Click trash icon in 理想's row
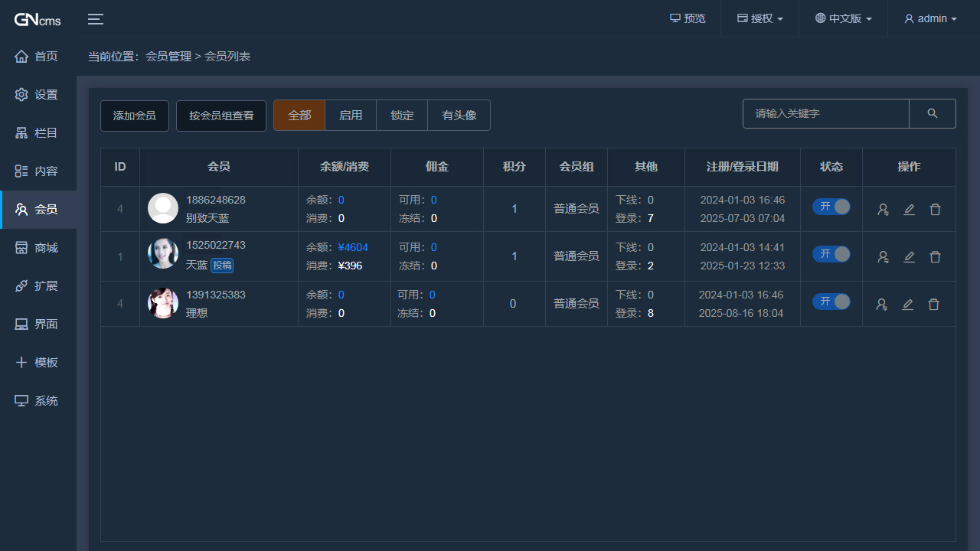 click(933, 305)
